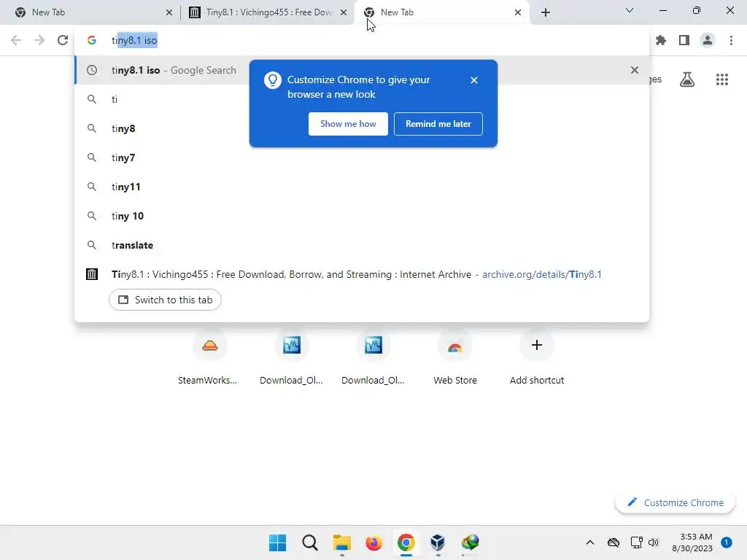
Task: Close the active New Tab
Action: click(x=518, y=12)
